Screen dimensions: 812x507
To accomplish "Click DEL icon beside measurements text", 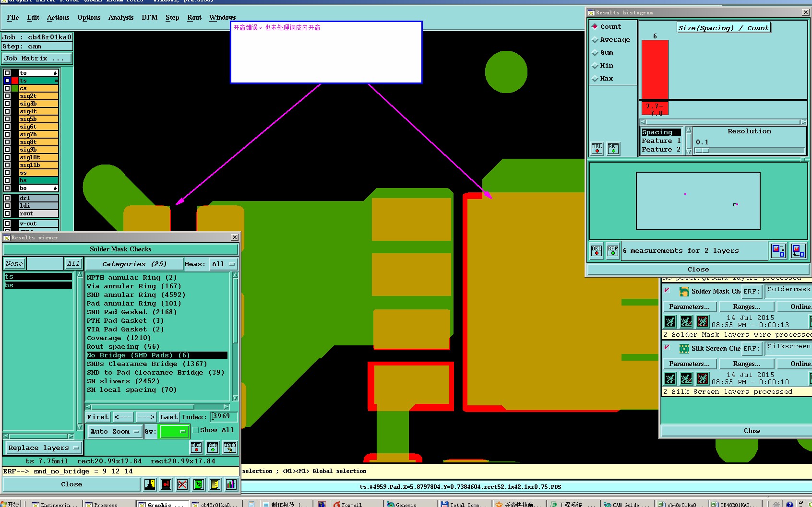I will coord(597,251).
